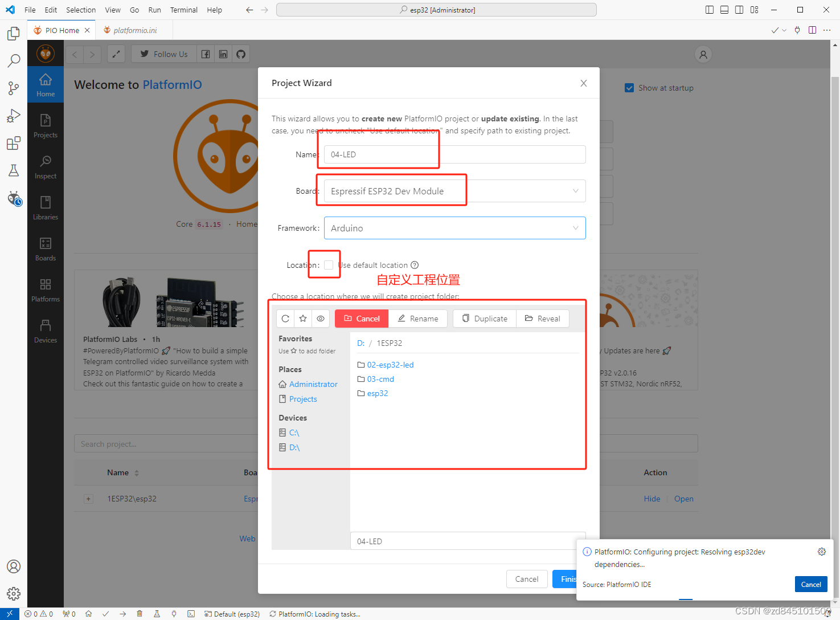This screenshot has height=620, width=840.
Task: Open Devices in PIO sidebar
Action: (46, 331)
